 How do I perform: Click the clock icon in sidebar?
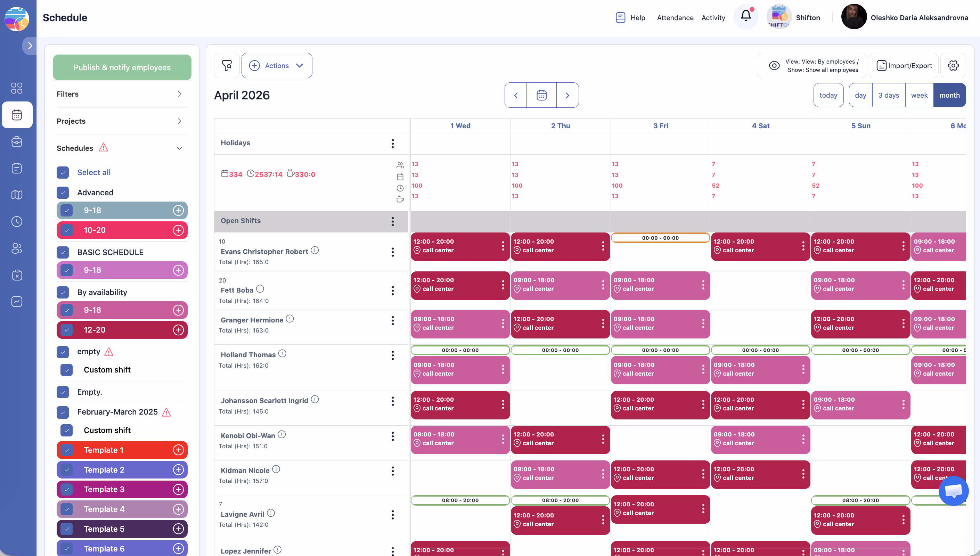coord(17,221)
